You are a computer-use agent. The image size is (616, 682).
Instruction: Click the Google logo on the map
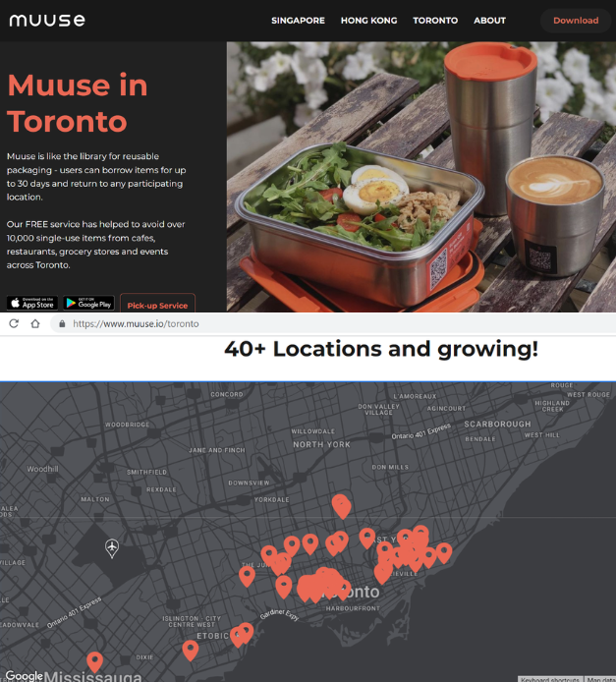(x=24, y=675)
